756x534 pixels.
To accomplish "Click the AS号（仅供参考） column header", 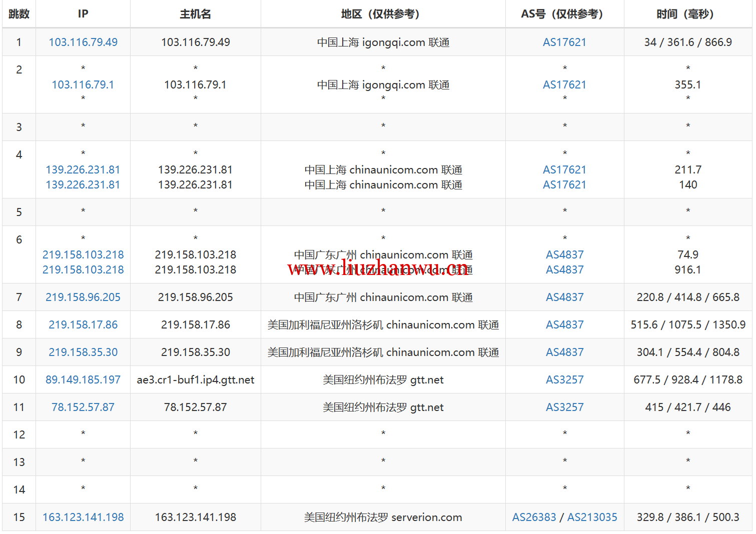I will point(564,14).
